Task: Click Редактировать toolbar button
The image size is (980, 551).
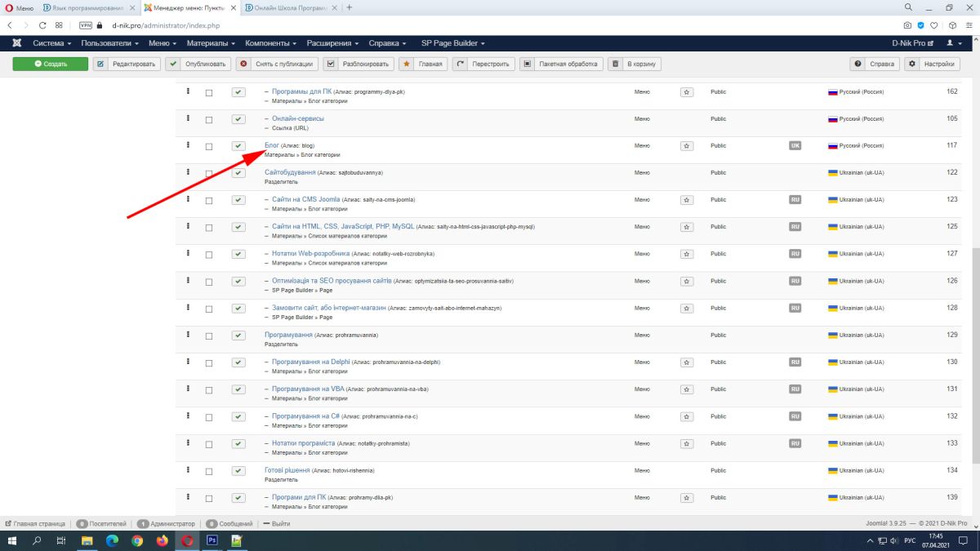Action: click(x=127, y=64)
